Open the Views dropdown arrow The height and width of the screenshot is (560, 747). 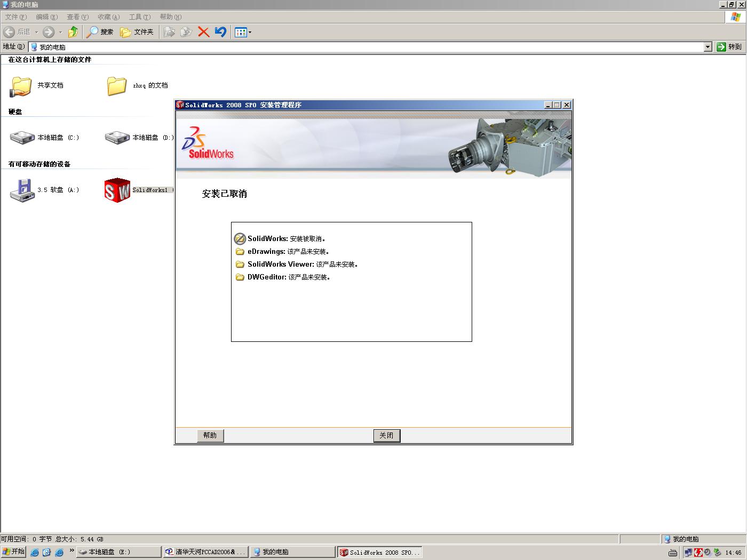pyautogui.click(x=250, y=32)
